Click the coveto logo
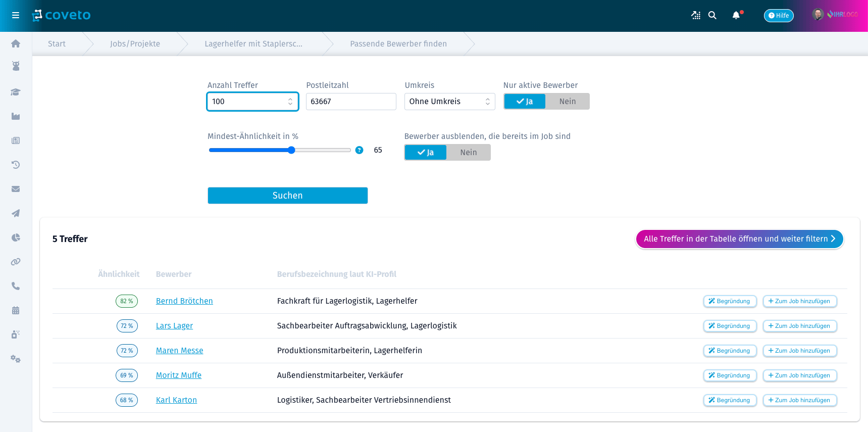 click(x=61, y=15)
